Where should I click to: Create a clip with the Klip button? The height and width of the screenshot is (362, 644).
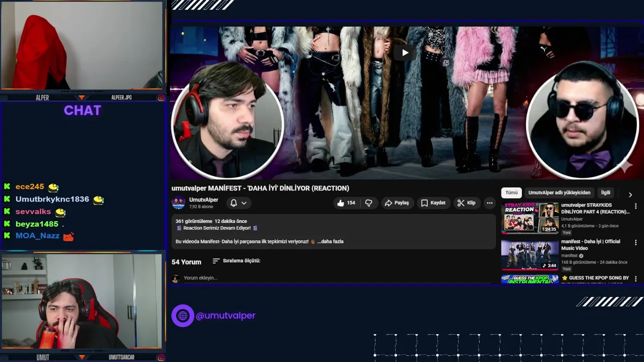(466, 203)
